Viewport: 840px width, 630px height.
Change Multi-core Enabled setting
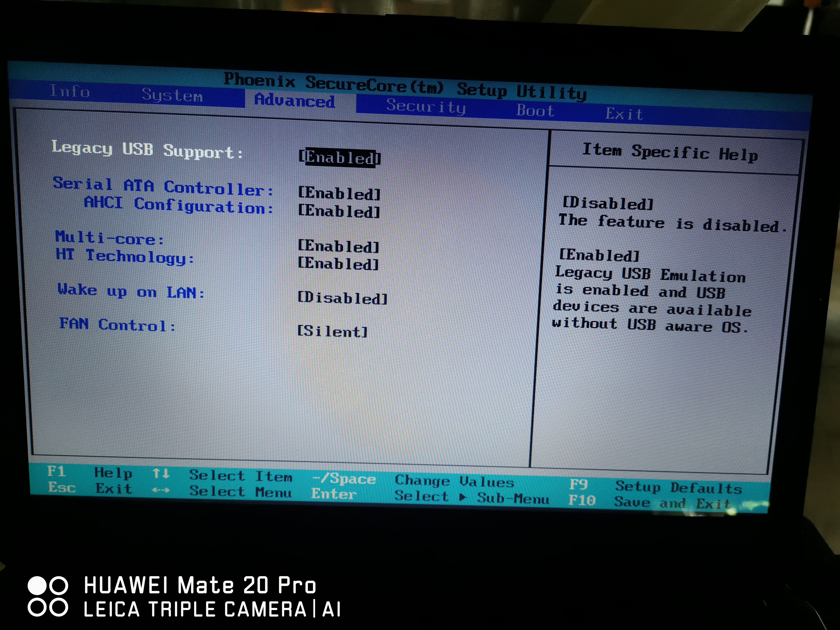click(x=338, y=247)
